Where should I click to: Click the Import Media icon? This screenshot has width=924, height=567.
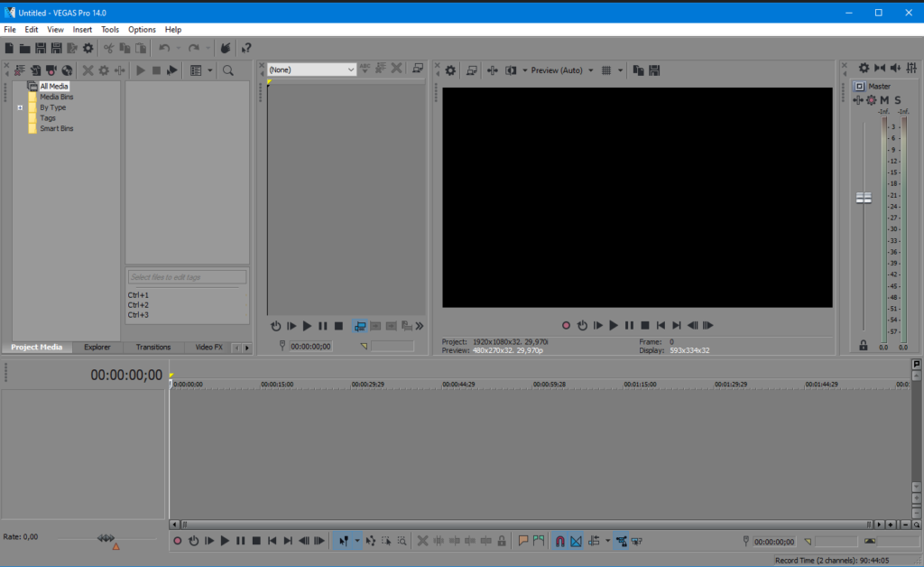point(36,70)
